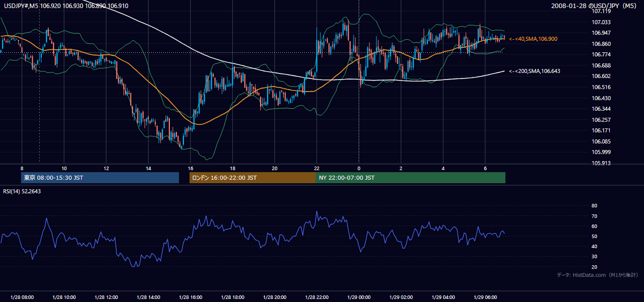Click the 1/29 00:00 time label
Image resolution: width=644 pixels, height=302 pixels.
click(x=359, y=297)
